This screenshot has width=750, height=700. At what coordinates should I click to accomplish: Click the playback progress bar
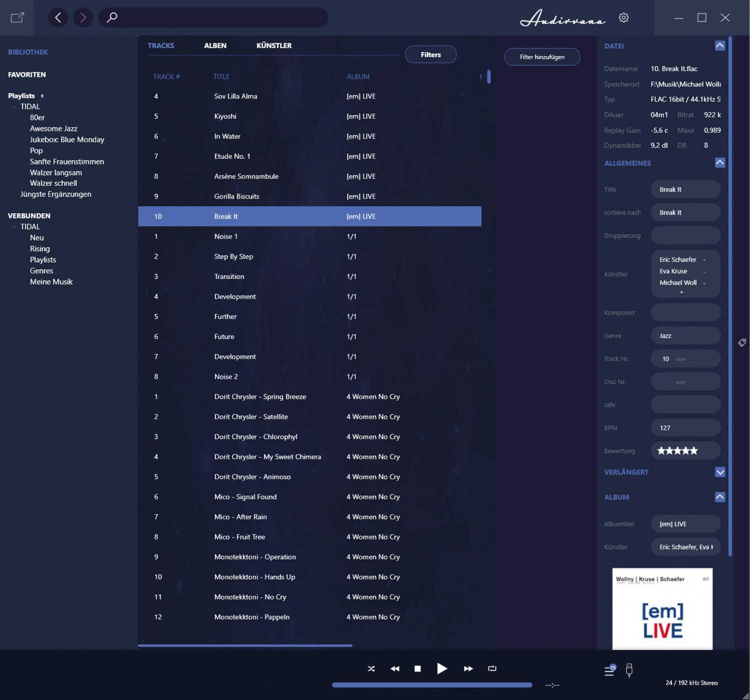click(432, 685)
